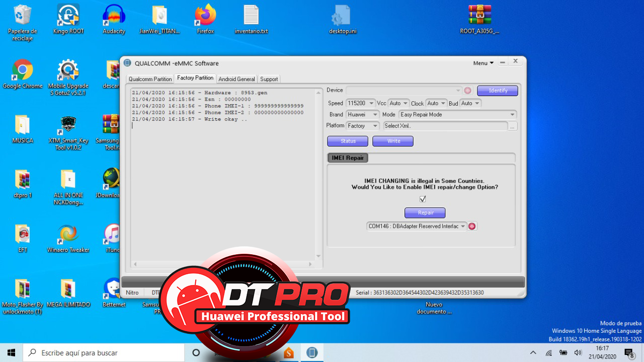Image resolution: width=644 pixels, height=362 pixels.
Task: Switch to Android General tab
Action: [x=236, y=79]
